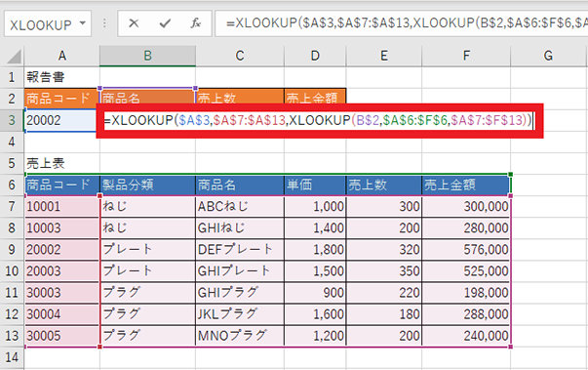588x370 pixels.
Task: Click quantity cell 350
Action: [384, 271]
